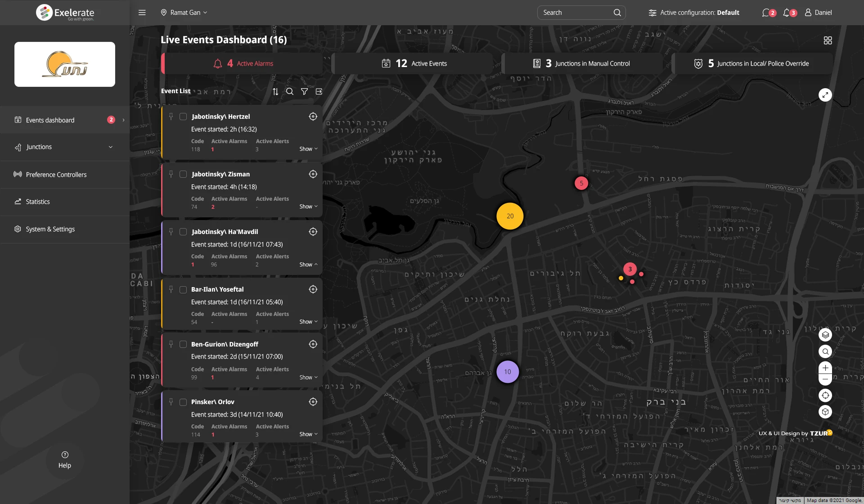Expand Show on Jabotinsky\ Hertzel card
This screenshot has width=864, height=504.
(x=309, y=149)
